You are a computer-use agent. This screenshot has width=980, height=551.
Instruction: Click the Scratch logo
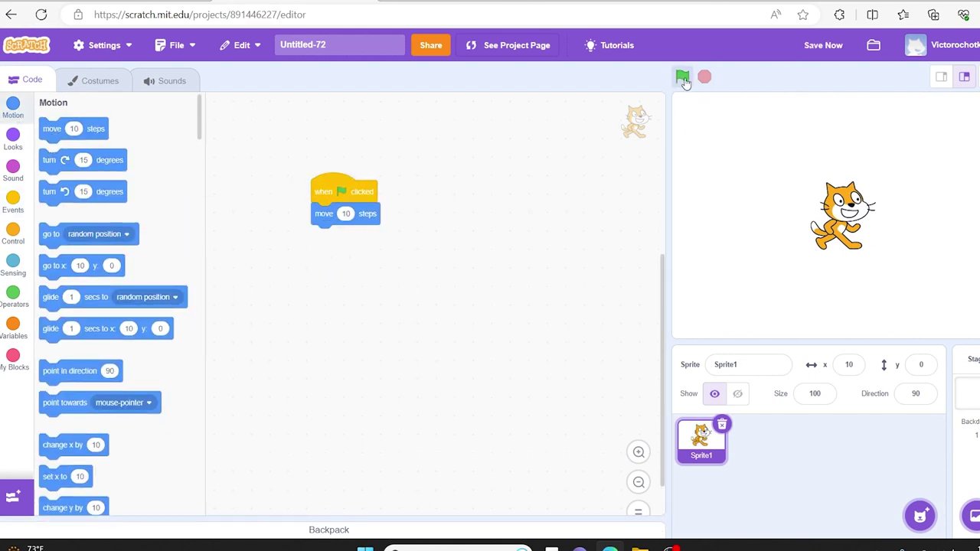tap(27, 45)
